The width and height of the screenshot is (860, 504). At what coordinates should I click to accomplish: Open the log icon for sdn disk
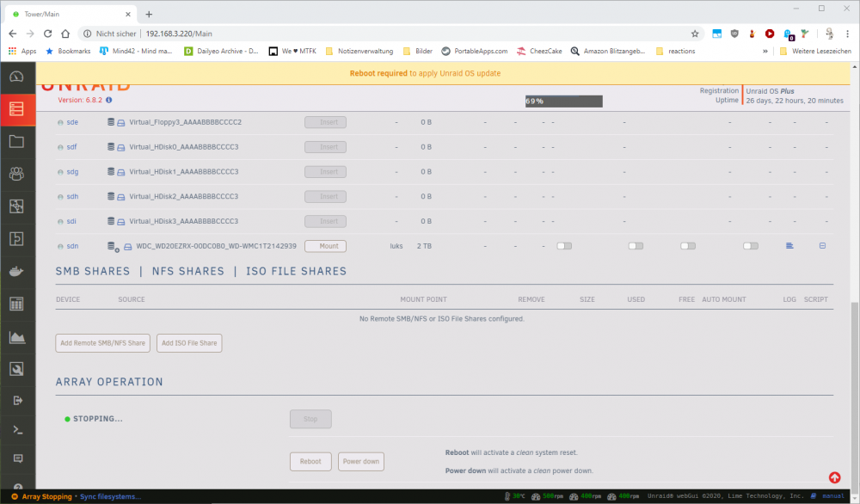[789, 246]
